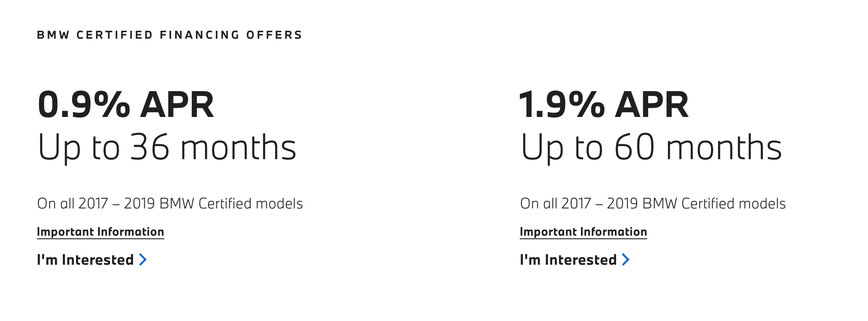Screen dimensions: 868x321
Task: Click the blue chevron beside the 0.9% APR I'm Interested link
Action: point(143,259)
